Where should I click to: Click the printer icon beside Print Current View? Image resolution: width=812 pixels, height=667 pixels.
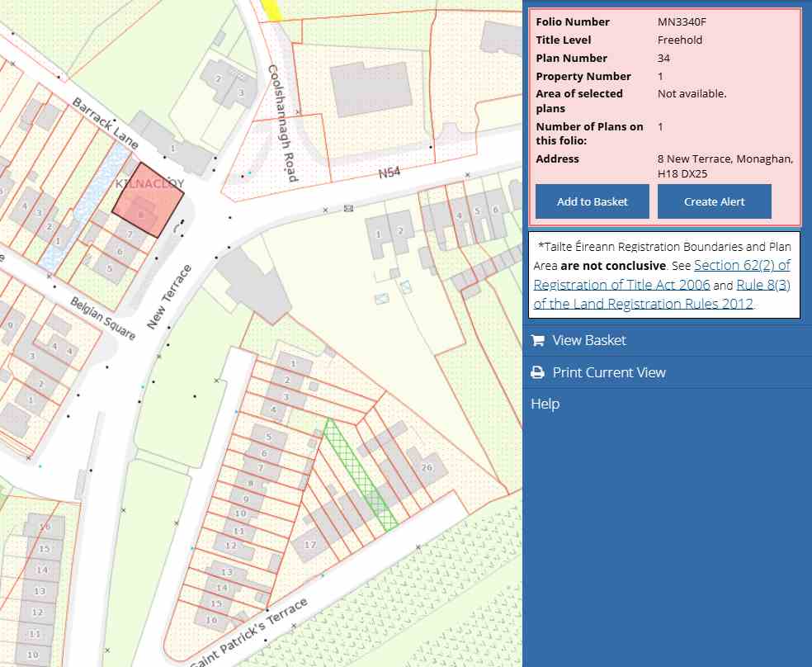(x=537, y=373)
